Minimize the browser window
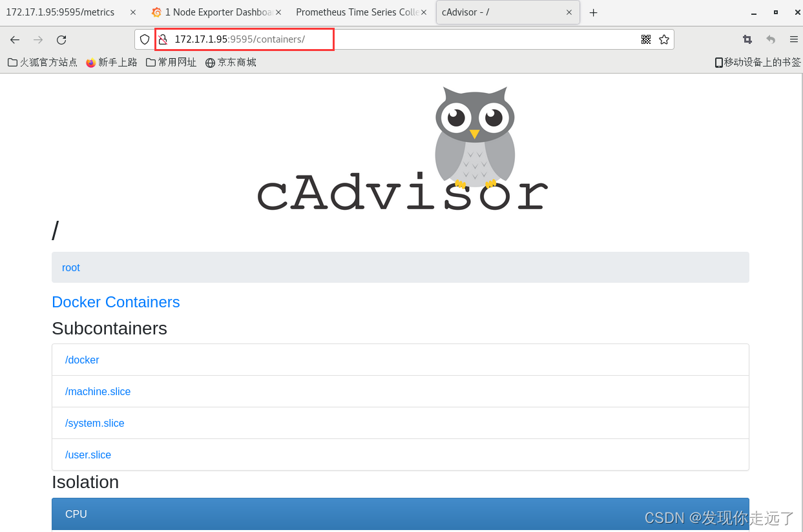This screenshot has height=532, width=803. pyautogui.click(x=754, y=13)
